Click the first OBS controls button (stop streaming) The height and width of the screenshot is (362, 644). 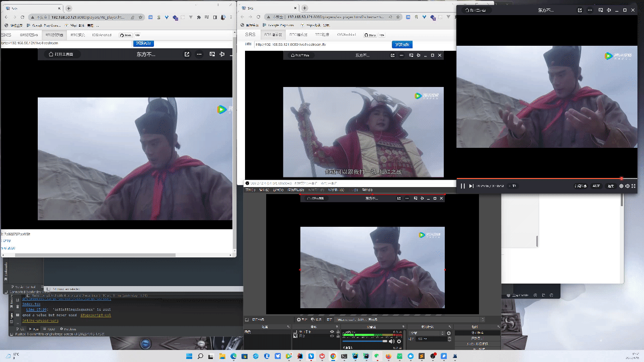[477, 333]
